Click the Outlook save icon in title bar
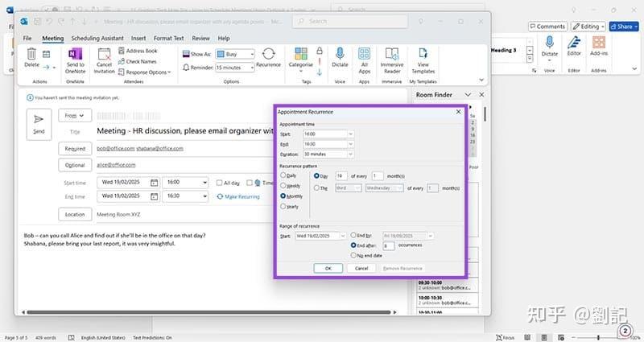Screen dimensions: 644x342 pos(37,22)
